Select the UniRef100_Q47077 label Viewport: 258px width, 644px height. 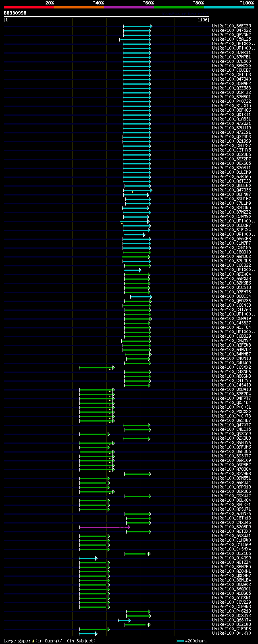pyautogui.click(x=231, y=425)
